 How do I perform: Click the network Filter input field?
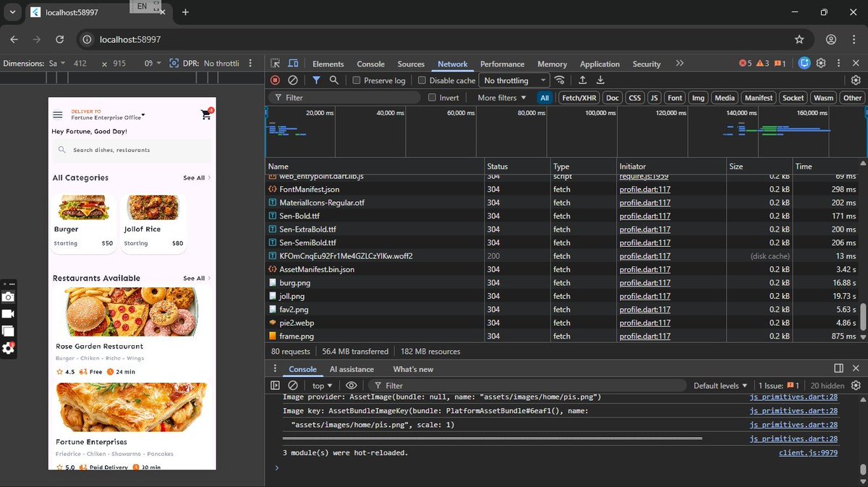344,98
